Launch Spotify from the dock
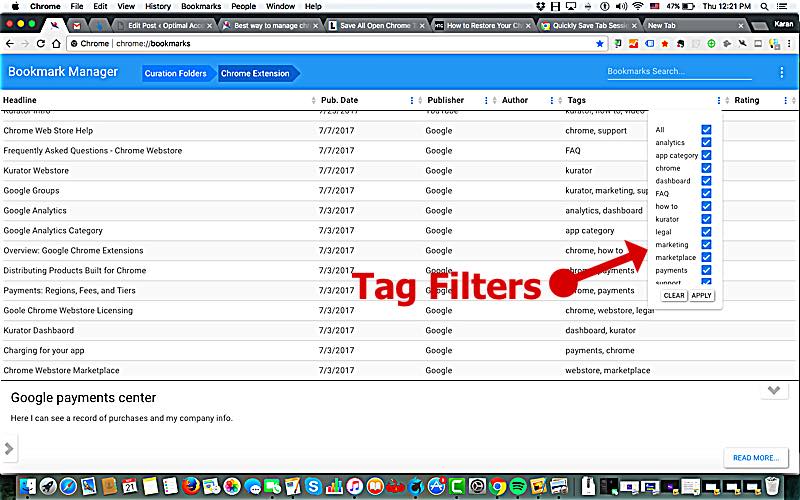This screenshot has height=500, width=800. click(x=518, y=486)
